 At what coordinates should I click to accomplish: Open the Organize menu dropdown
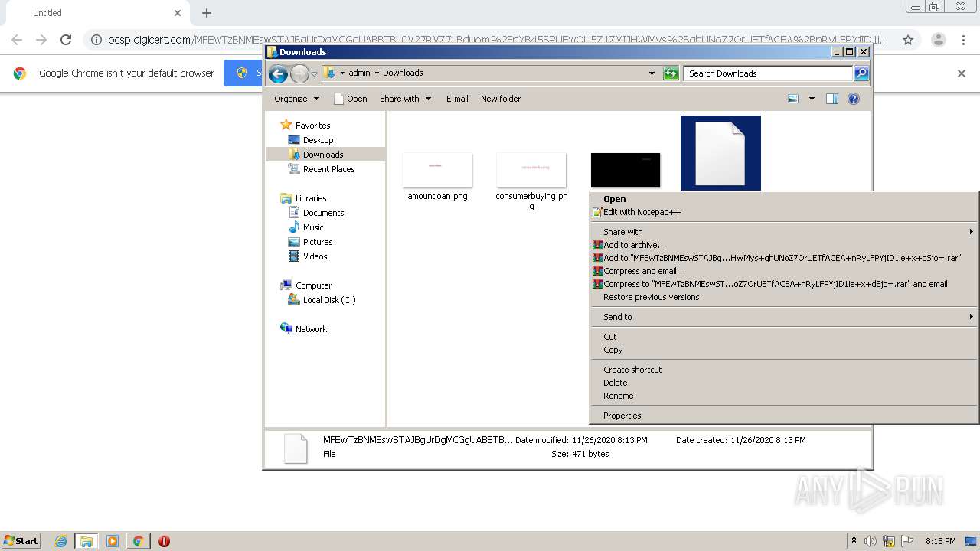[x=296, y=99]
